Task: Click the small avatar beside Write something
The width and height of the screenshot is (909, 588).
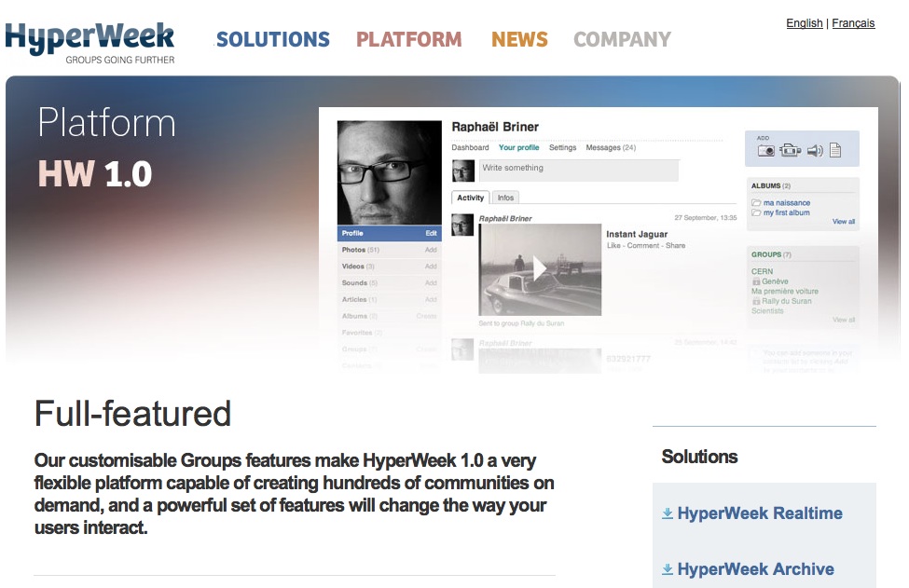Action: coord(463,171)
